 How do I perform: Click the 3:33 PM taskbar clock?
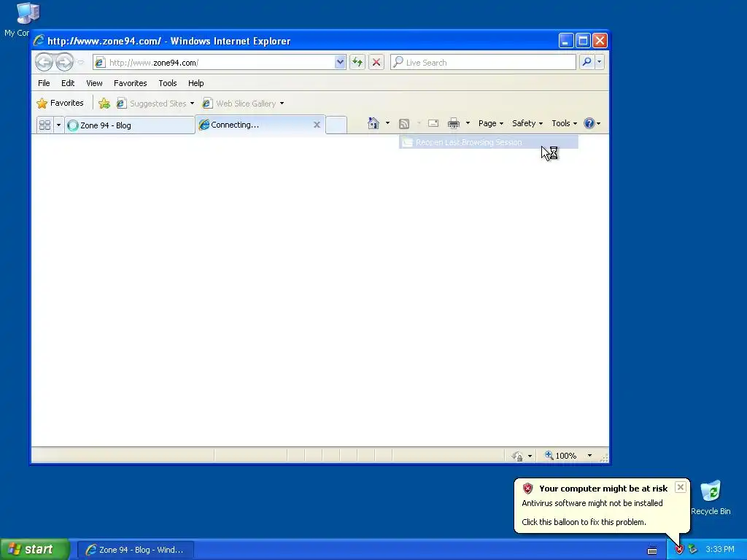pyautogui.click(x=719, y=550)
